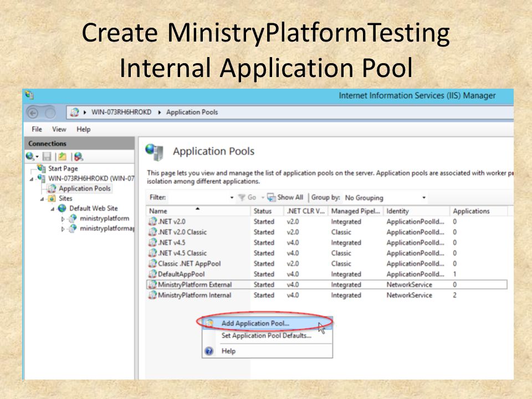532x399 pixels.
Task: Click the Delete Connection icon in Connections
Action: point(79,156)
